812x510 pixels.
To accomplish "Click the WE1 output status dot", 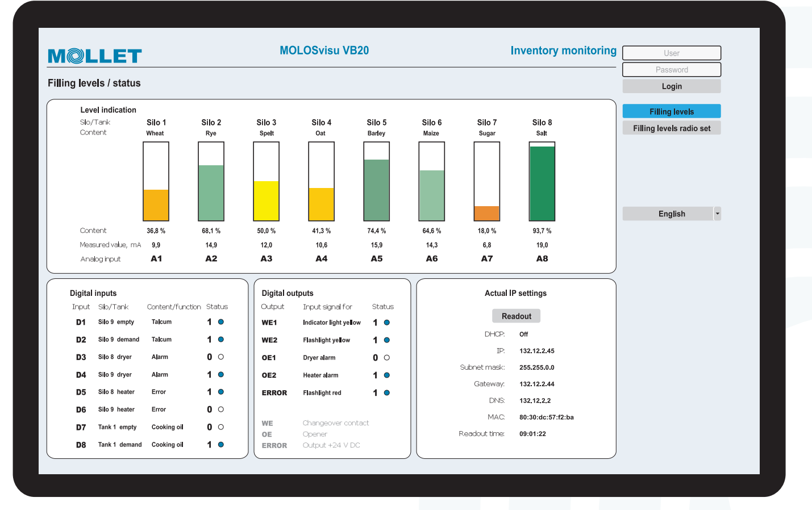I will coord(387,323).
